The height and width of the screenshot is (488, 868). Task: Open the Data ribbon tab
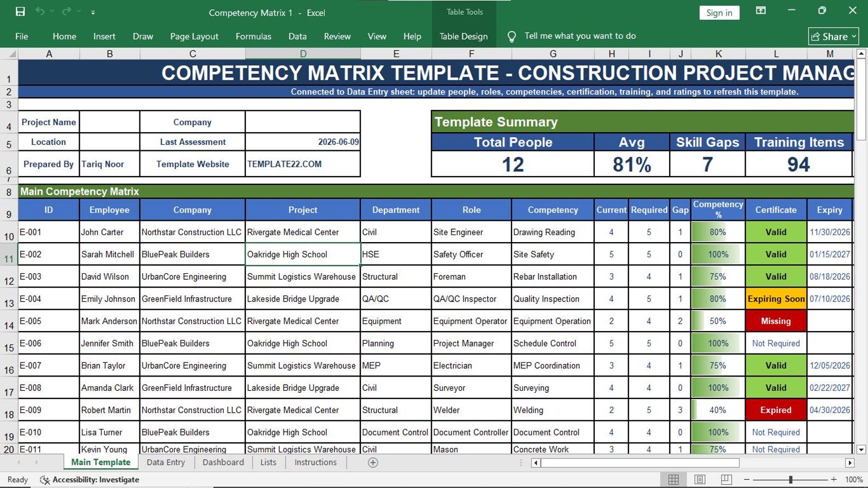point(297,36)
